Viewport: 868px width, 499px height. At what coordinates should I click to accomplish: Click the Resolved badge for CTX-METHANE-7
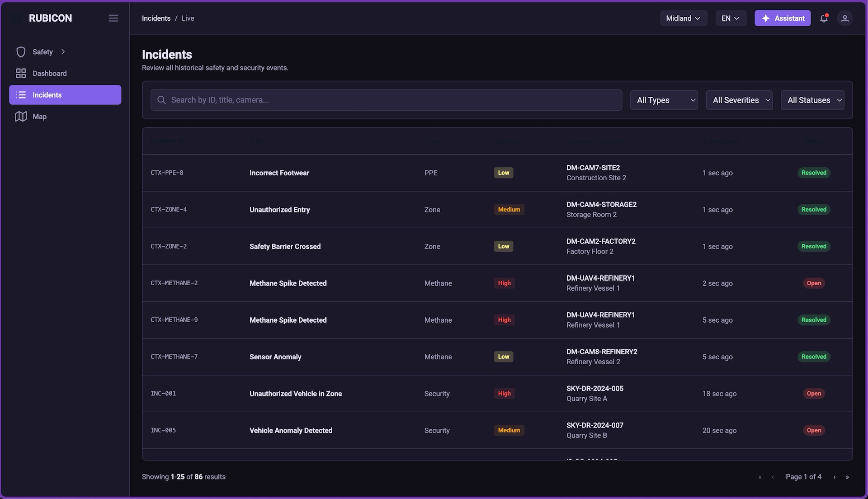click(814, 357)
